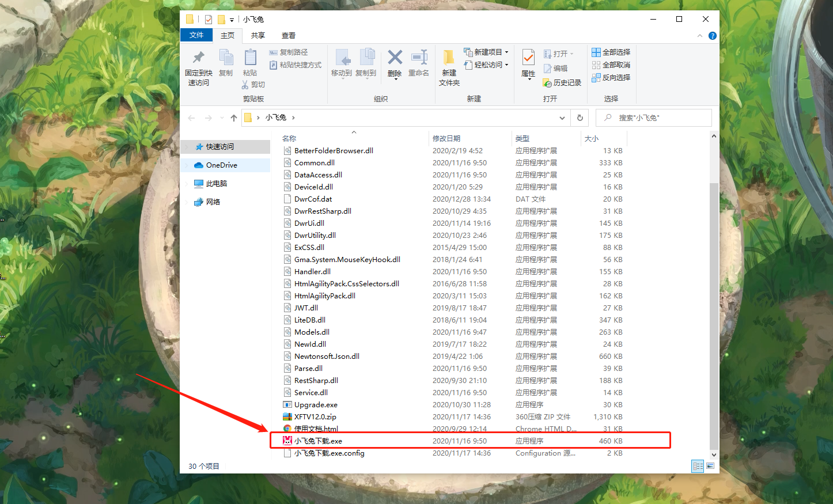833x504 pixels.
Task: Select the LiteDB.dll file
Action: tap(452, 320)
